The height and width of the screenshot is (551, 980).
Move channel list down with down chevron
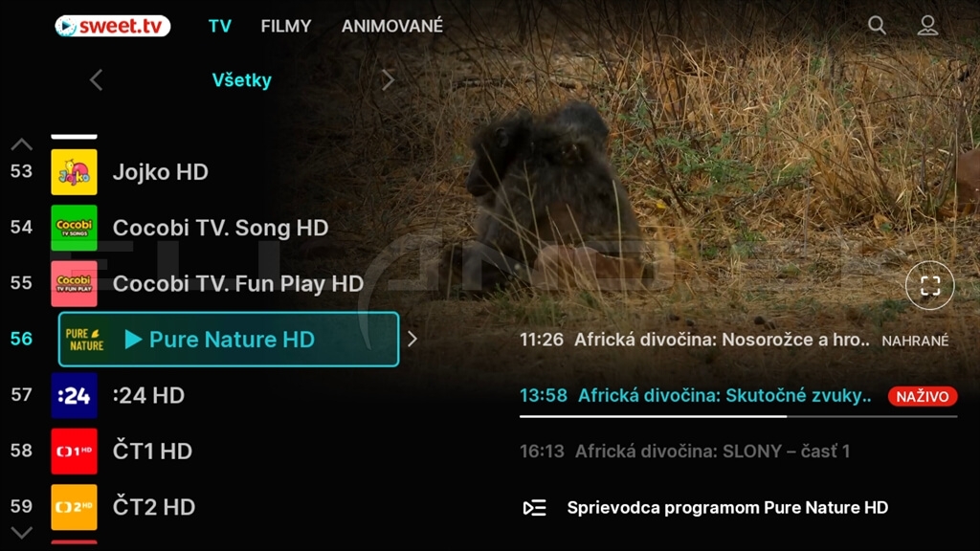tap(21, 533)
